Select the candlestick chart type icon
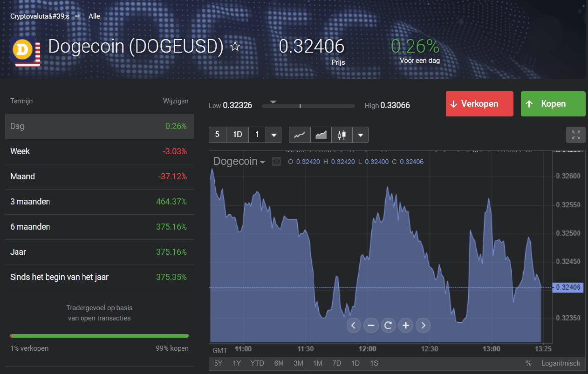This screenshot has width=588, height=374. click(x=342, y=135)
